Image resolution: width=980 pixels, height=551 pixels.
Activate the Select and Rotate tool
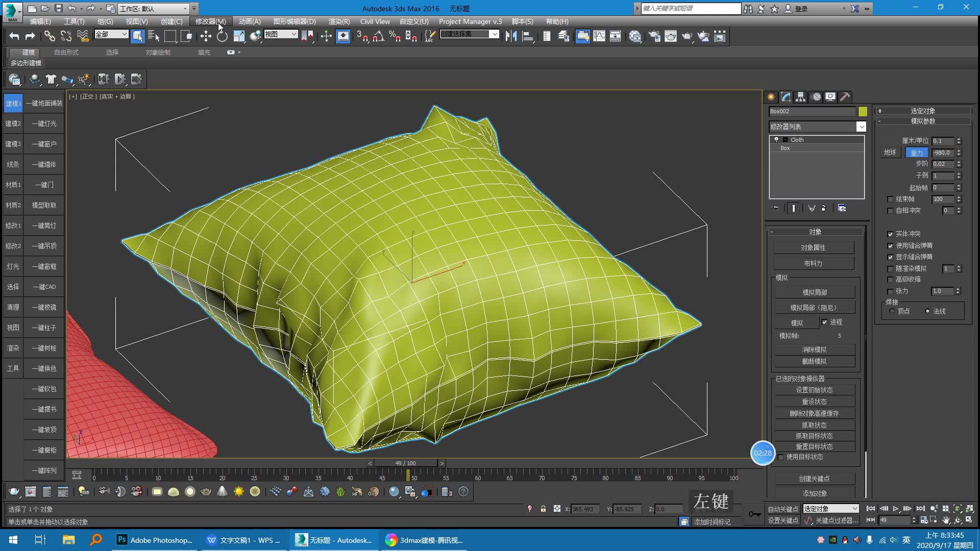pyautogui.click(x=222, y=36)
